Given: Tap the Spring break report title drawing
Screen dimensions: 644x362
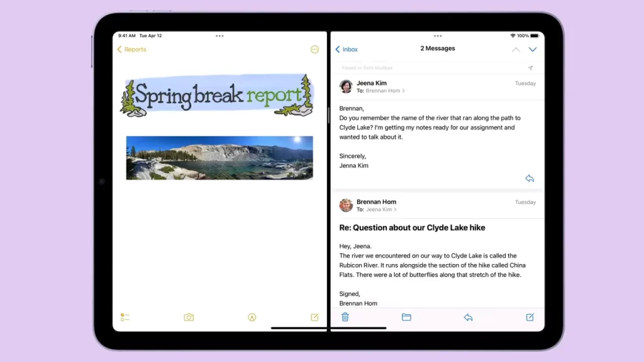Looking at the screenshot, I should [x=217, y=96].
